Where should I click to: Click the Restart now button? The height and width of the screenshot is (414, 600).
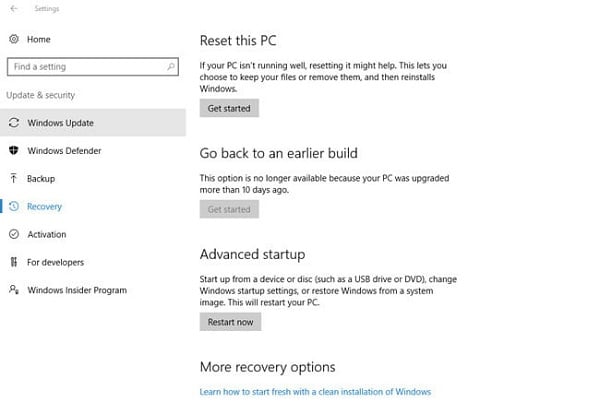(230, 322)
